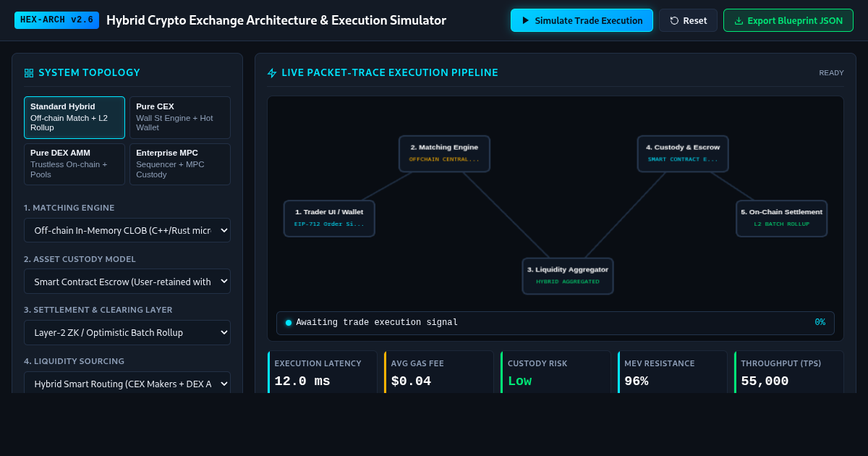868x456 pixels.
Task: Click the Throughput 55,000 TPS card
Action: (789, 372)
